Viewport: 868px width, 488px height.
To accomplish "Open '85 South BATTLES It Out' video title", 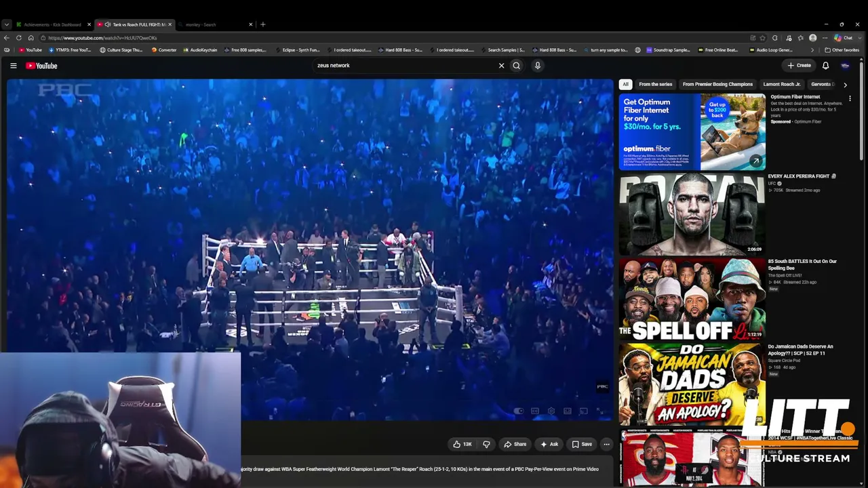I will tap(802, 264).
